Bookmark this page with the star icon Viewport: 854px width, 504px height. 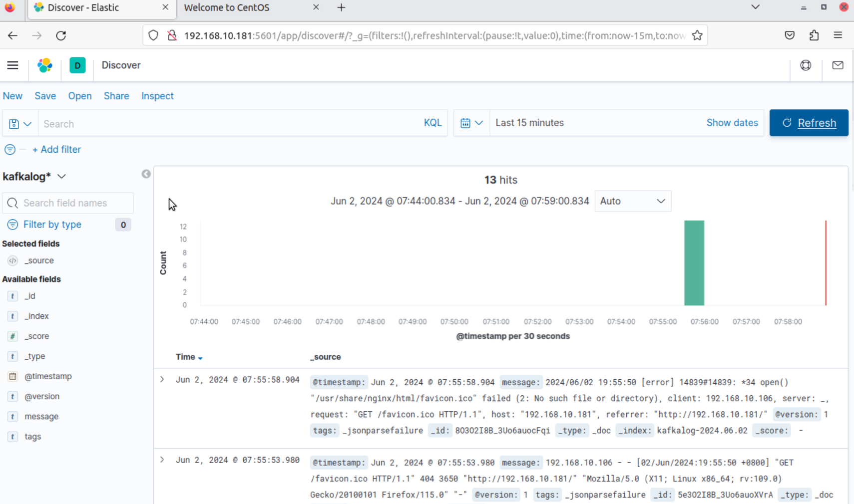pyautogui.click(x=697, y=35)
